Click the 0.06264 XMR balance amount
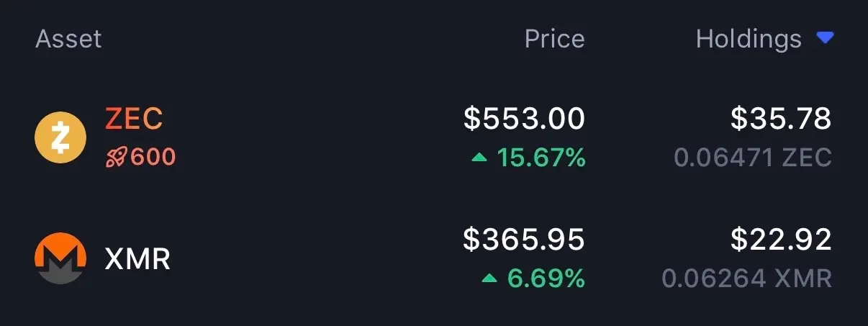The image size is (868, 326). pos(747,278)
